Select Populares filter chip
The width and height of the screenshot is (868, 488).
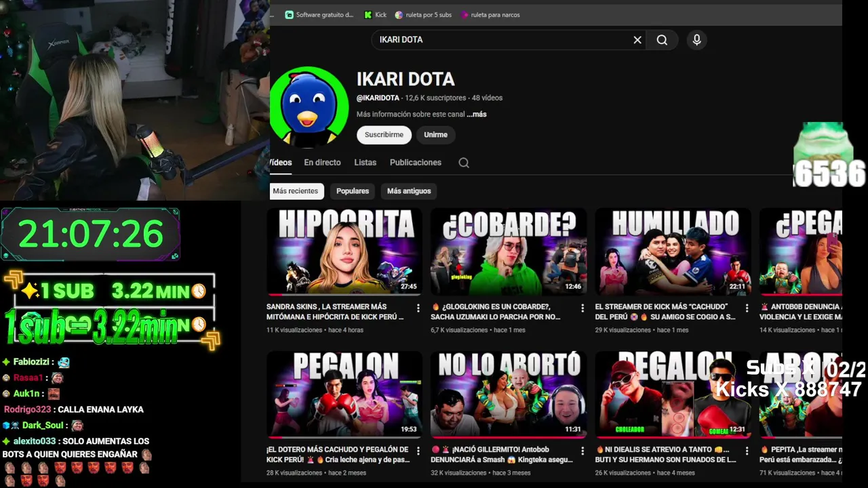353,191
